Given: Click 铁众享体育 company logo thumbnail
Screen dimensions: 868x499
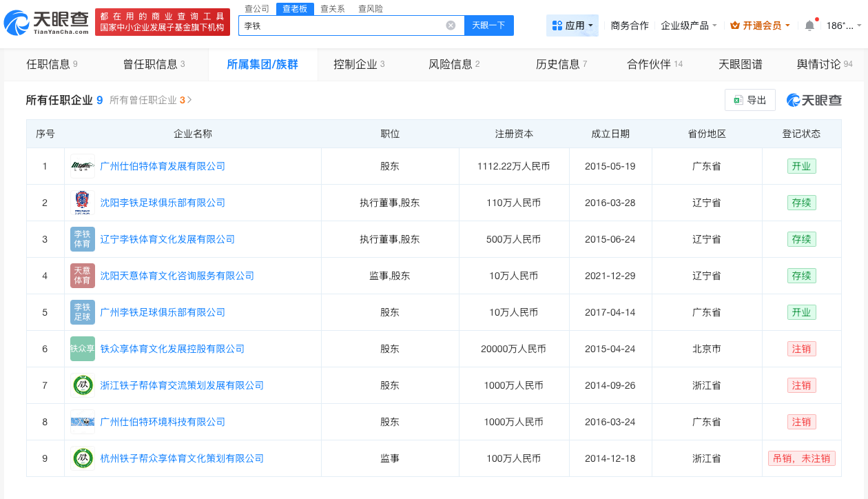Looking at the screenshot, I should point(82,348).
